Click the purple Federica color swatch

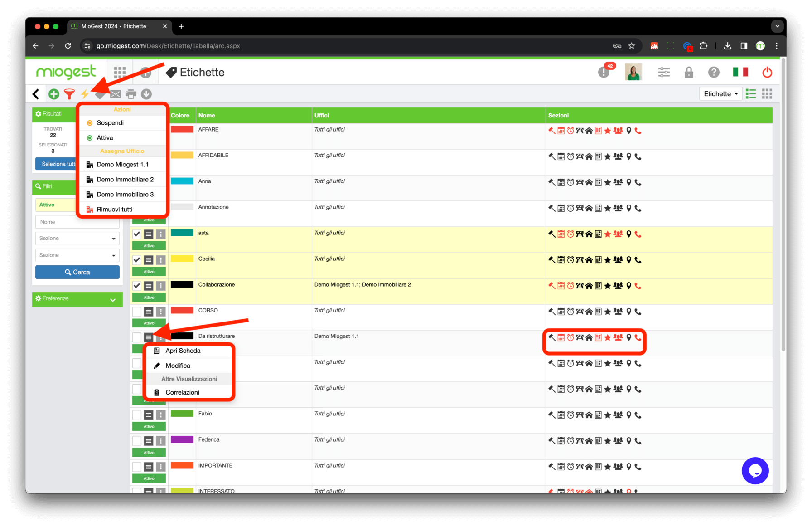pos(182,439)
